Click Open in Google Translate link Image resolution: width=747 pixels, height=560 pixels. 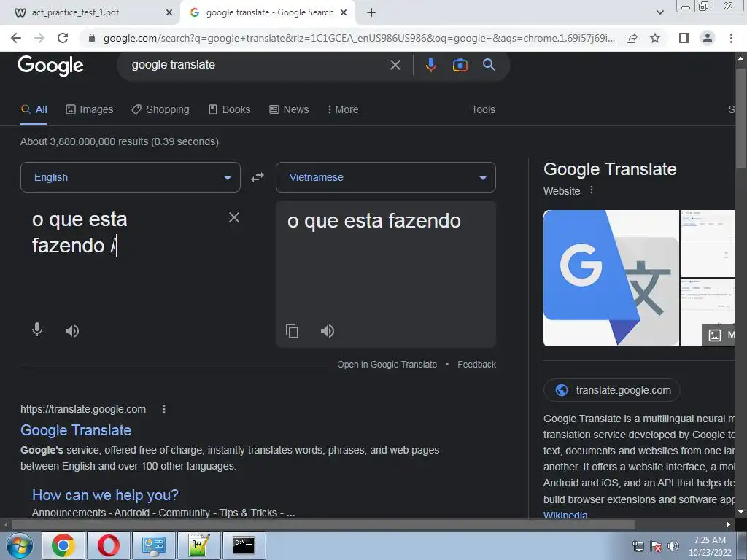pos(387,365)
